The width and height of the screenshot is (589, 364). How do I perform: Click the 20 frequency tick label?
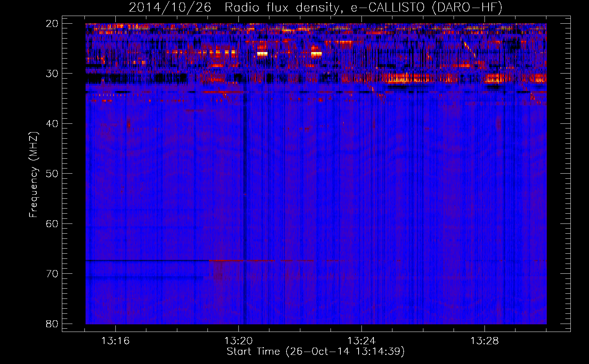52,24
